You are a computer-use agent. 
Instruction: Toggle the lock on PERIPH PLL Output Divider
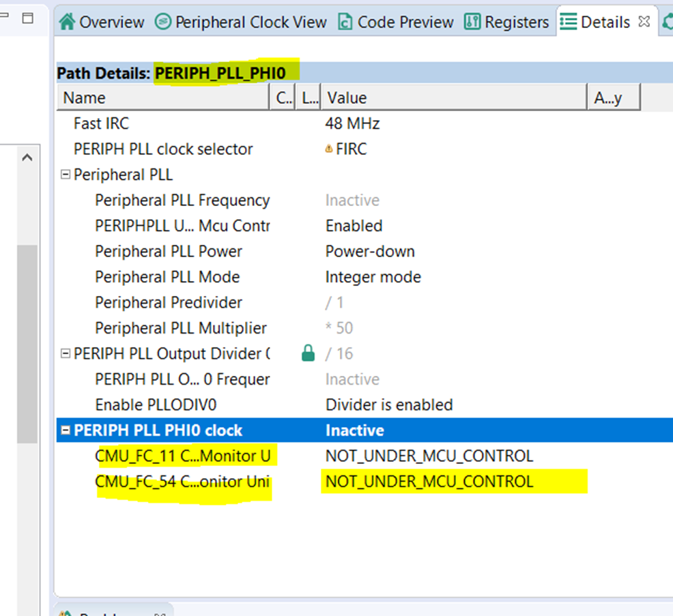[308, 353]
